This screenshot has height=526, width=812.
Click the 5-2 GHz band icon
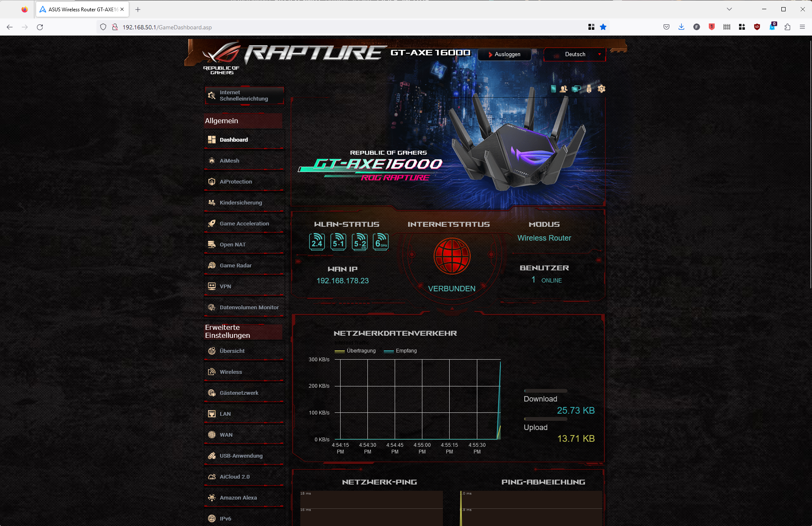tap(359, 242)
